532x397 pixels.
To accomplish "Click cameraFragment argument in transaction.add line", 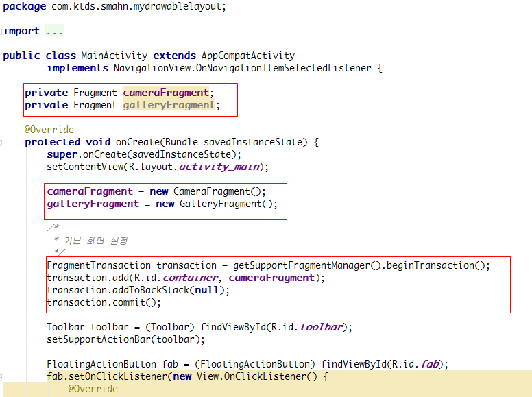I will coord(271,278).
